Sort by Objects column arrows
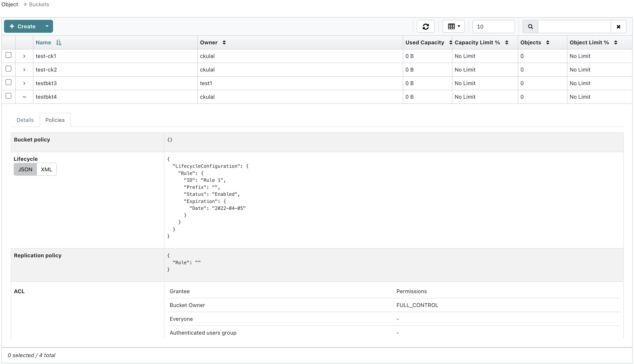Image resolution: width=634 pixels, height=364 pixels. [x=548, y=43]
